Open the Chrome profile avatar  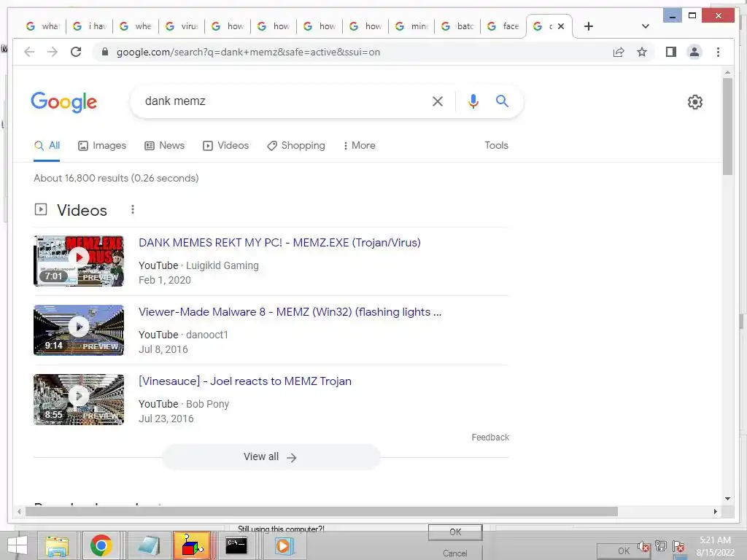pos(694,52)
